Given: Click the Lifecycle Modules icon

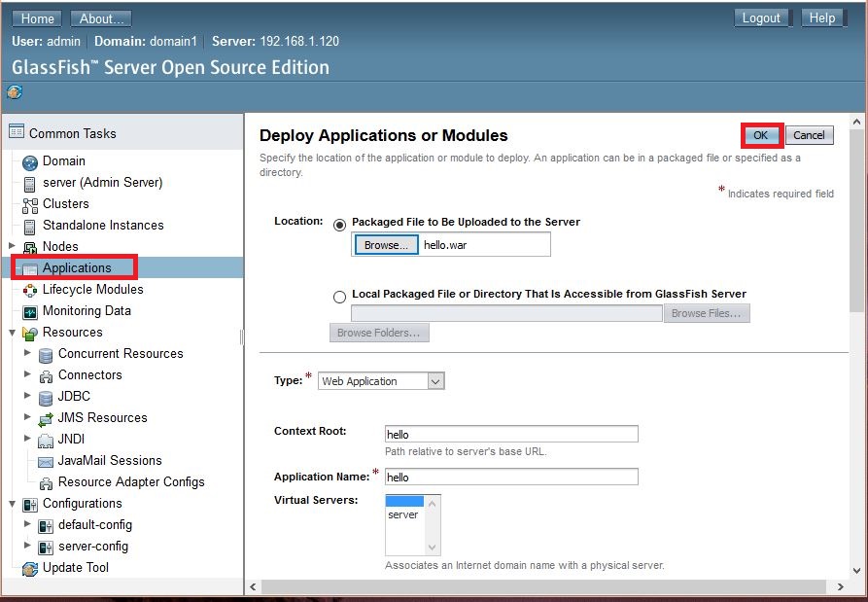Looking at the screenshot, I should coord(30,290).
